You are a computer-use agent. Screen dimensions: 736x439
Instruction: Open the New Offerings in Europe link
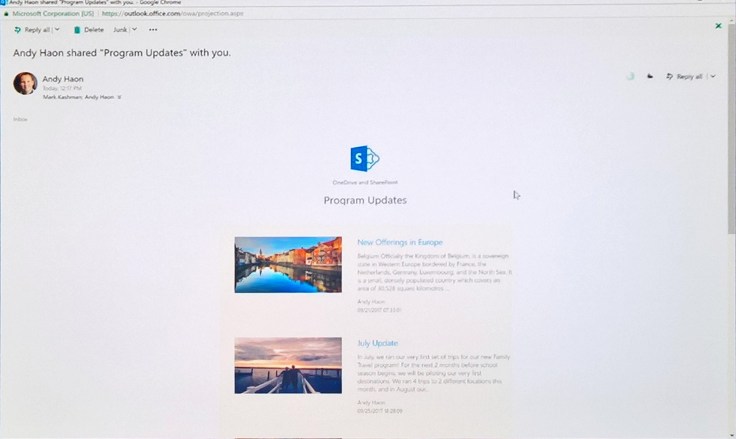(399, 242)
